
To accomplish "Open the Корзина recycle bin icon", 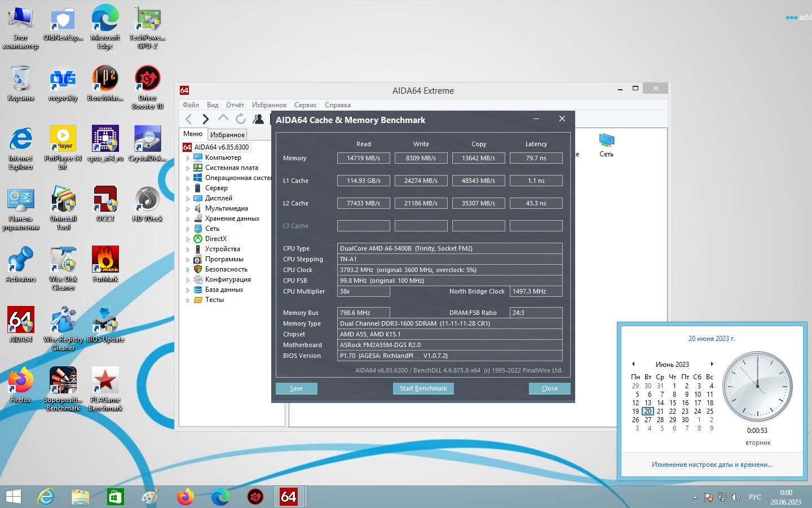I will (x=21, y=84).
